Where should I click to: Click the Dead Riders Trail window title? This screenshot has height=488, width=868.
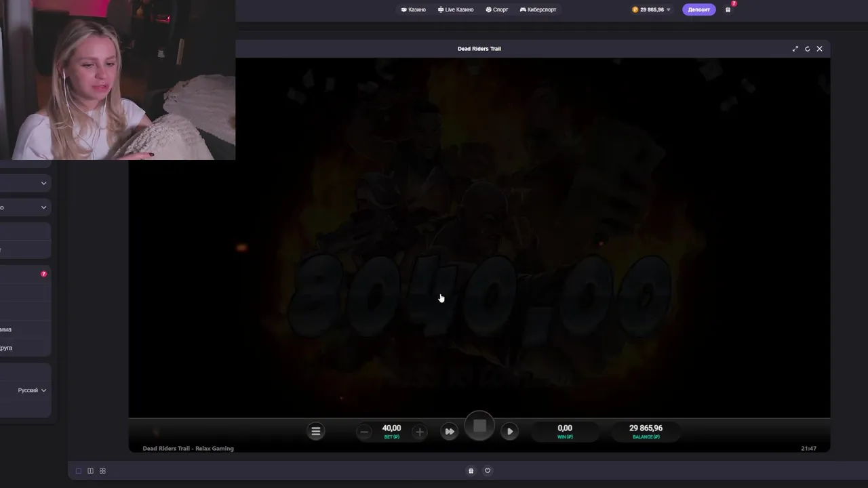point(479,49)
